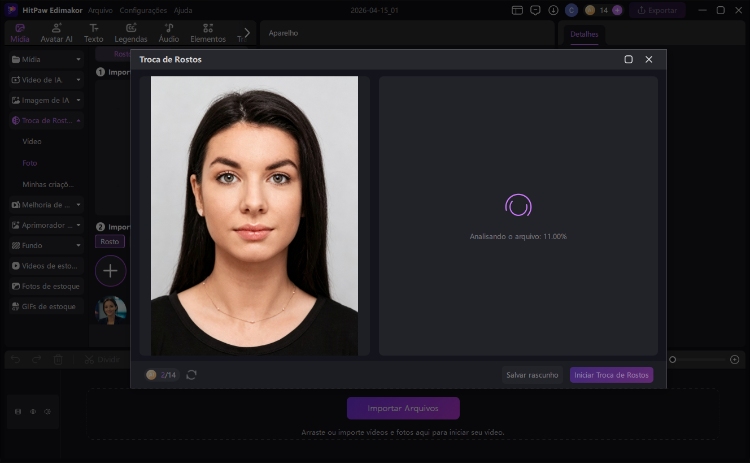The image size is (750, 463).
Task: Toggle the third track control icon in timeline
Action: point(47,411)
